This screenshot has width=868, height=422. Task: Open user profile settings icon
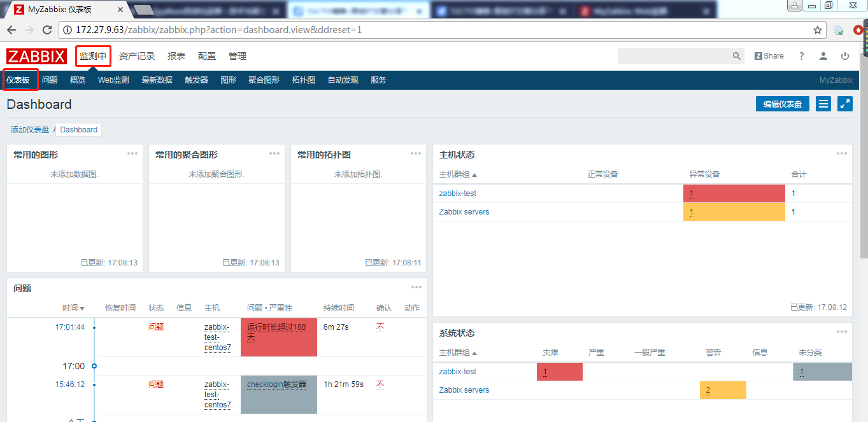(823, 56)
